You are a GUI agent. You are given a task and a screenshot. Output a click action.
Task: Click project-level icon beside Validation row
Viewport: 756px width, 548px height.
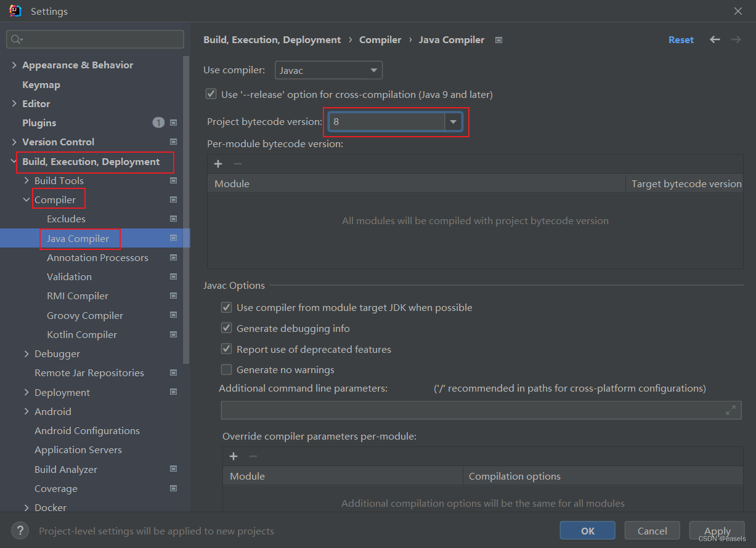pyautogui.click(x=174, y=276)
